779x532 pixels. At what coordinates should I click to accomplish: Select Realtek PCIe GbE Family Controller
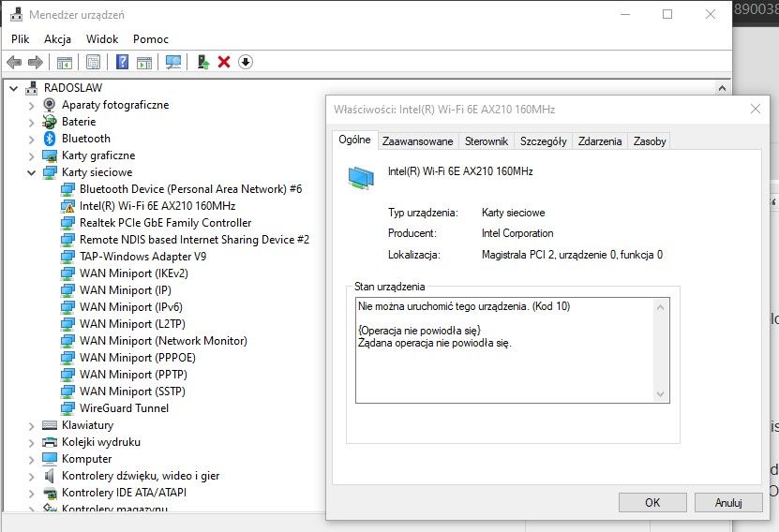click(x=165, y=223)
